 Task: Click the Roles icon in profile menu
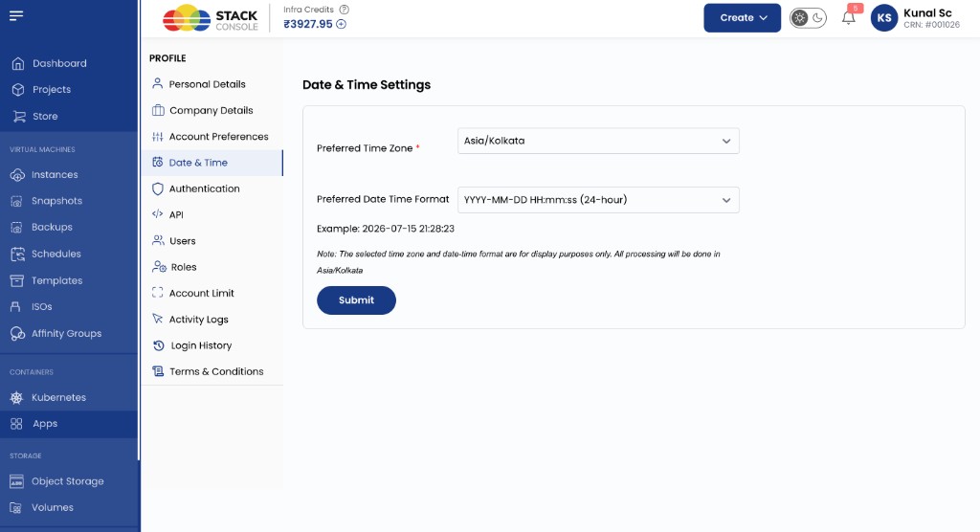pyautogui.click(x=159, y=267)
